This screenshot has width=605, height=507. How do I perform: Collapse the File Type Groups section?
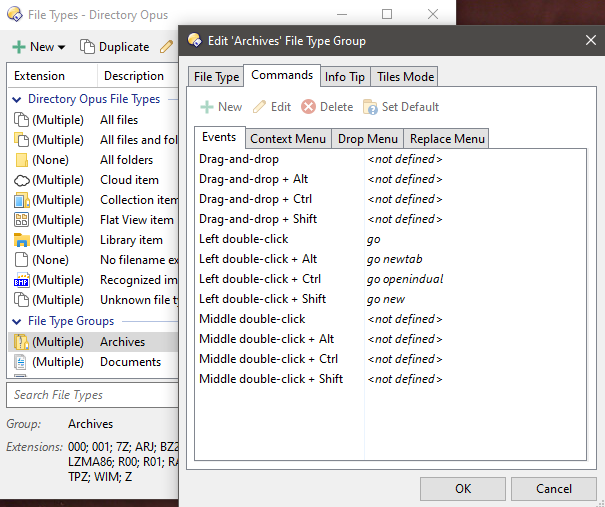tap(17, 321)
